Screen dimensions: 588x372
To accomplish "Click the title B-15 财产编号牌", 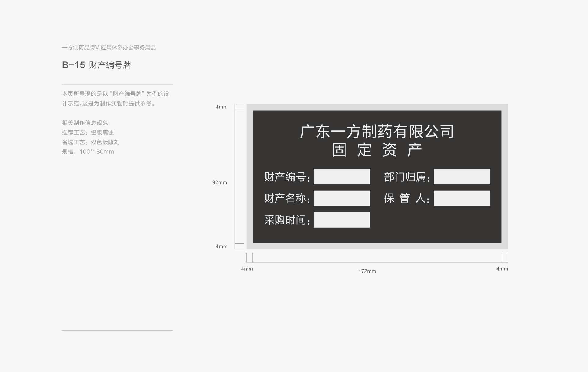I will (97, 65).
